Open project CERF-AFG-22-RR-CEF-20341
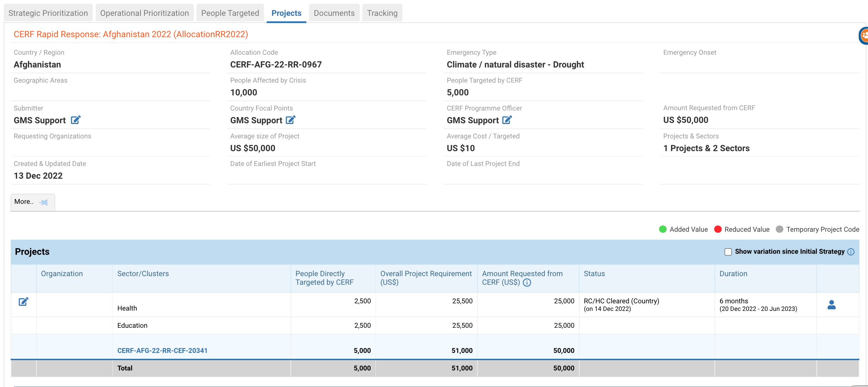Image resolution: width=868 pixels, height=387 pixels. [x=162, y=351]
